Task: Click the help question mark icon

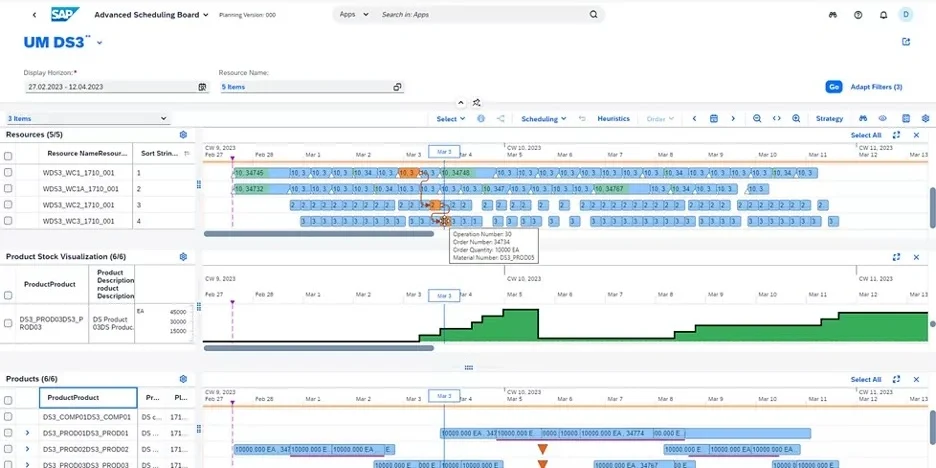Action: [858, 15]
